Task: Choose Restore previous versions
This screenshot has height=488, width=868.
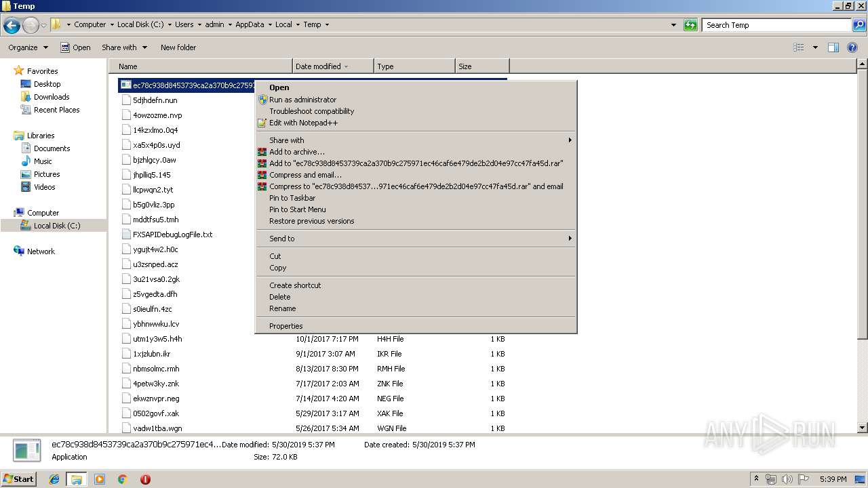Action: [x=416, y=221]
